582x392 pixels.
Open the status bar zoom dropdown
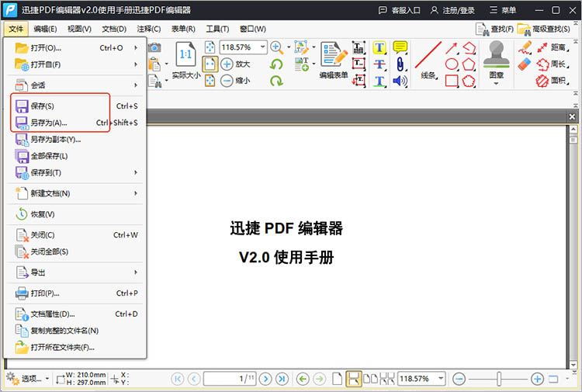(441, 379)
